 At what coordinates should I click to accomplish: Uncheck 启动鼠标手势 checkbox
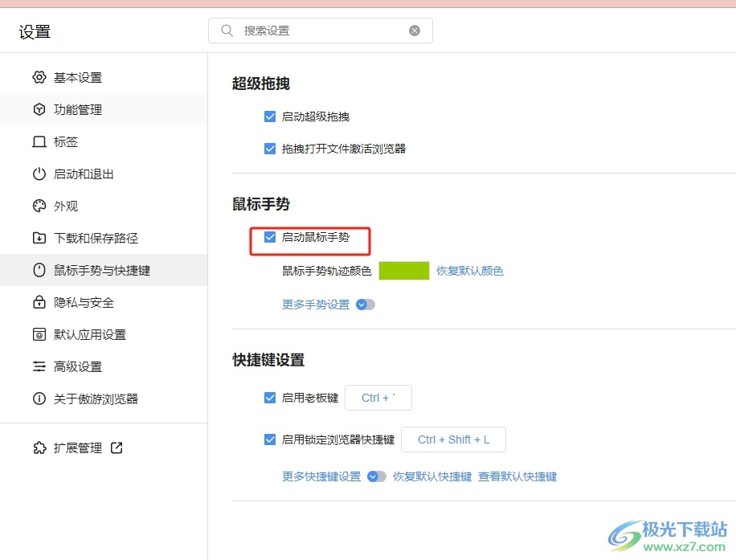(270, 237)
